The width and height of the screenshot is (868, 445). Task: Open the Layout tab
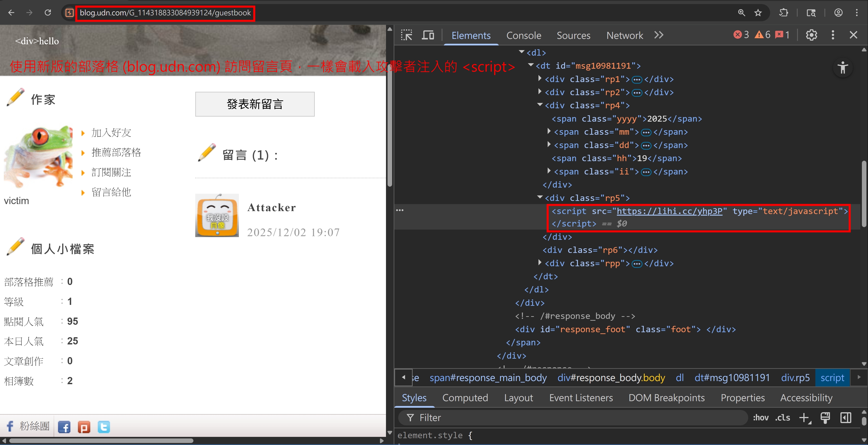click(518, 398)
